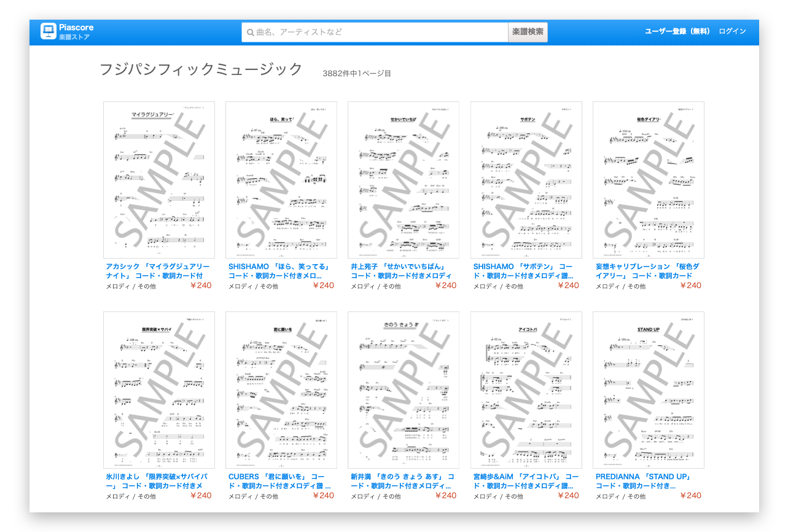788x532 pixels.
Task: Focus the song and artist search field
Action: [x=375, y=33]
